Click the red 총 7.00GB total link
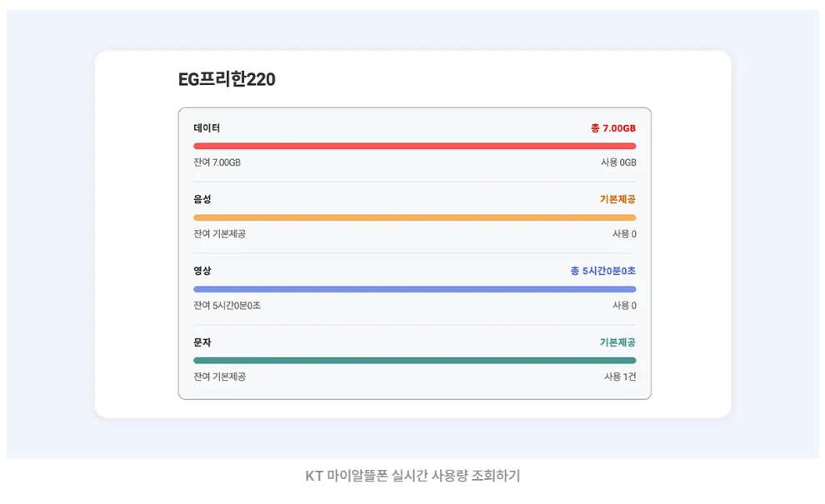 pyautogui.click(x=614, y=129)
